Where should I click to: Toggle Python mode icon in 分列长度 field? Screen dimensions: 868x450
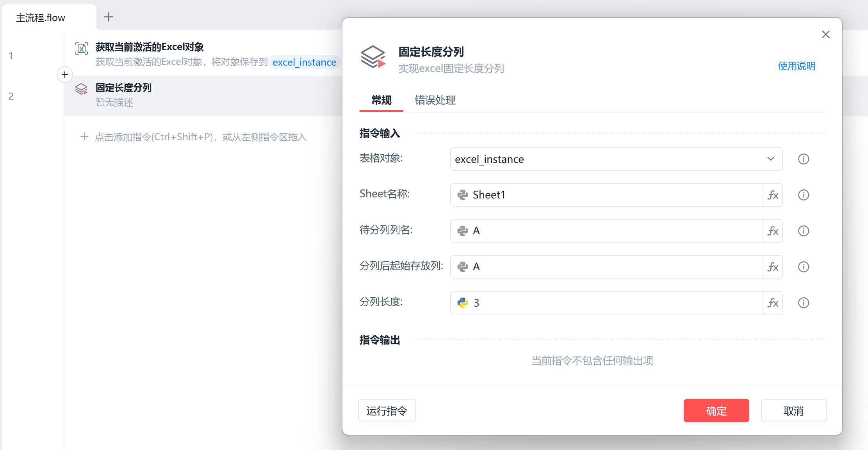[x=463, y=303]
